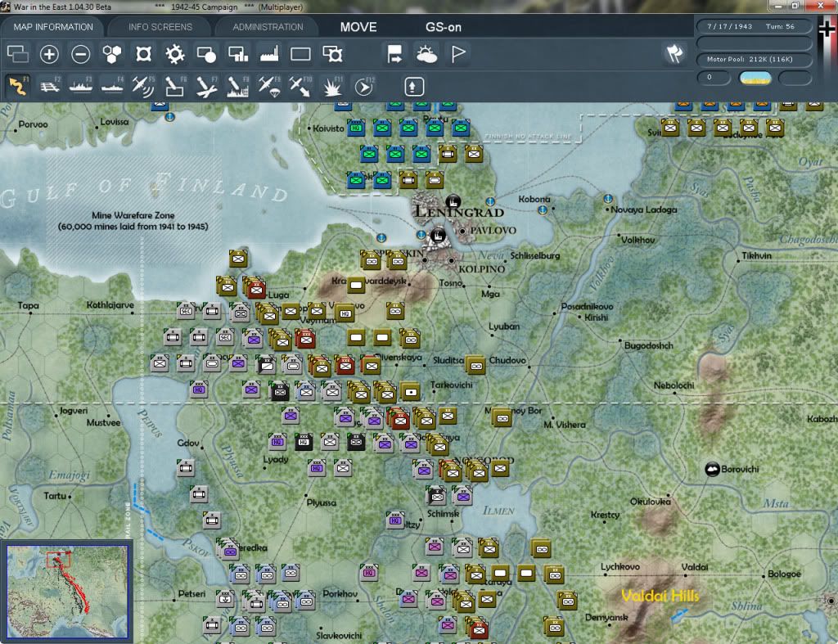The width and height of the screenshot is (838, 644).
Task: Click the minimap overview thumbnail
Action: click(67, 591)
